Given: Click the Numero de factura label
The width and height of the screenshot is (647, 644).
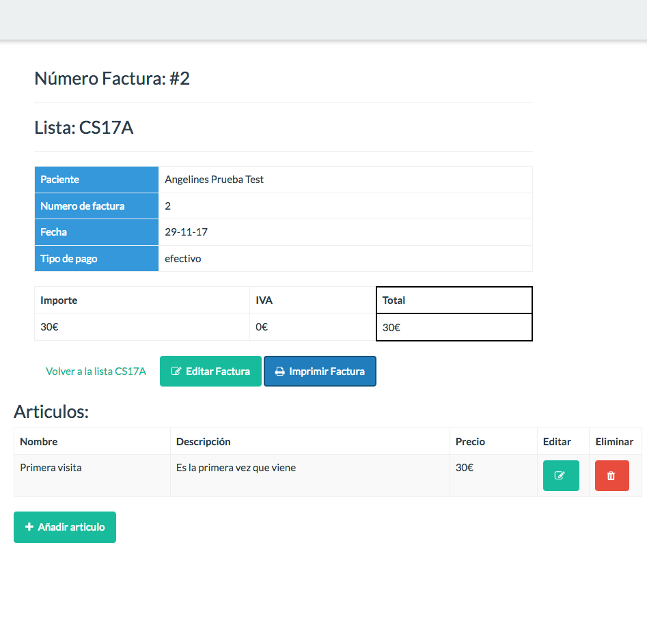Looking at the screenshot, I should click(96, 206).
